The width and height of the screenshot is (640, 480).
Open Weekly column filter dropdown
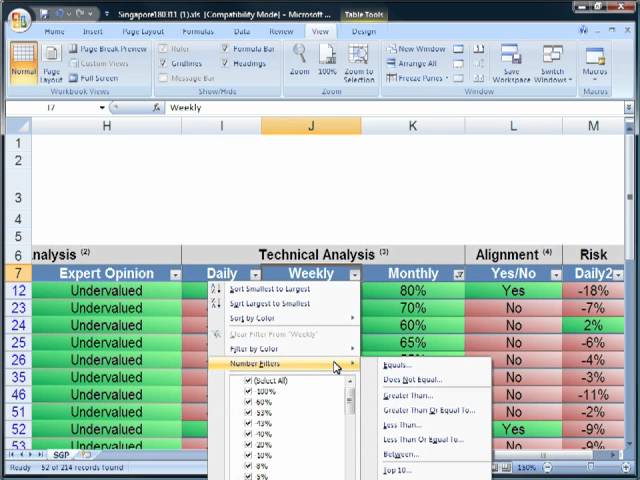355,275
